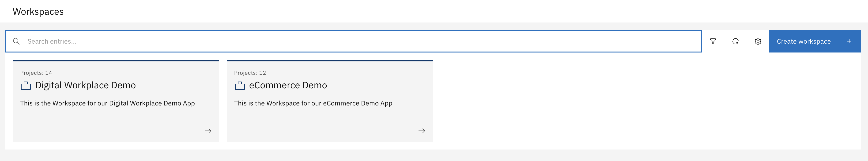The width and height of the screenshot is (868, 161).
Task: Click the "Projects: 12" label
Action: pyautogui.click(x=250, y=73)
